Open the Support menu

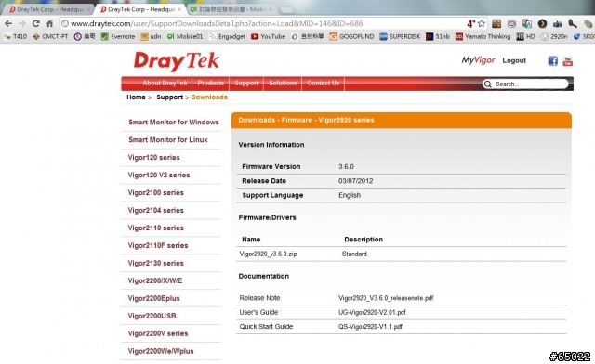(x=246, y=83)
